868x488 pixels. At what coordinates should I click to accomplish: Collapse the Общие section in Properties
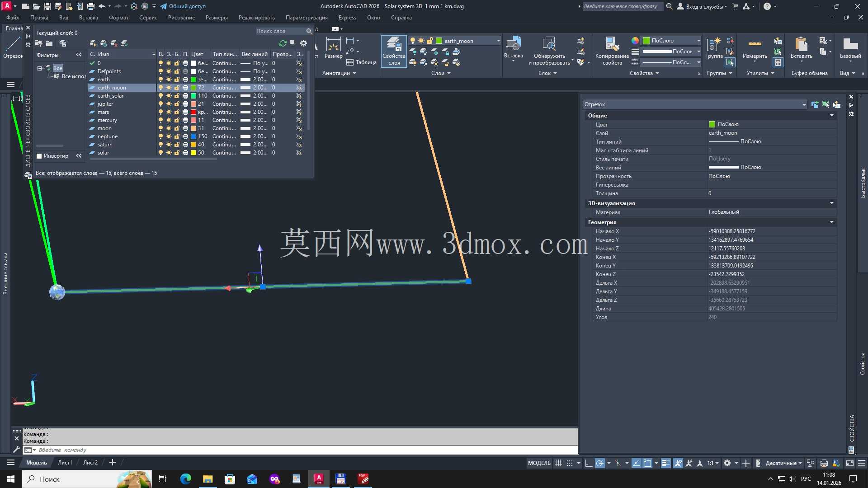(x=831, y=116)
